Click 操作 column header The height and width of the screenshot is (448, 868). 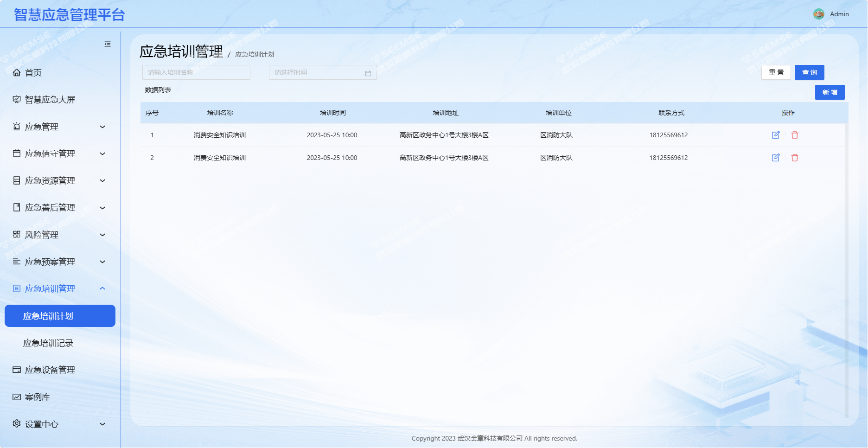click(788, 113)
